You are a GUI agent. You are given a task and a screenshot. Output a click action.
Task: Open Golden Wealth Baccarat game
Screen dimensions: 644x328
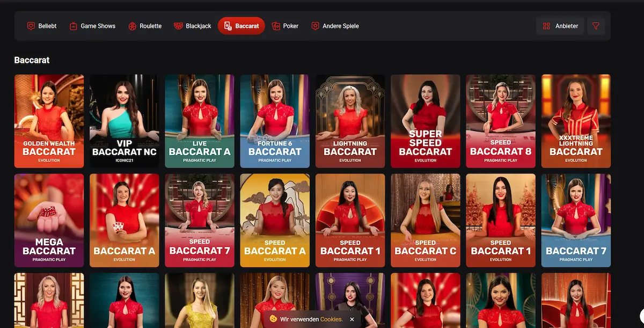tap(49, 121)
